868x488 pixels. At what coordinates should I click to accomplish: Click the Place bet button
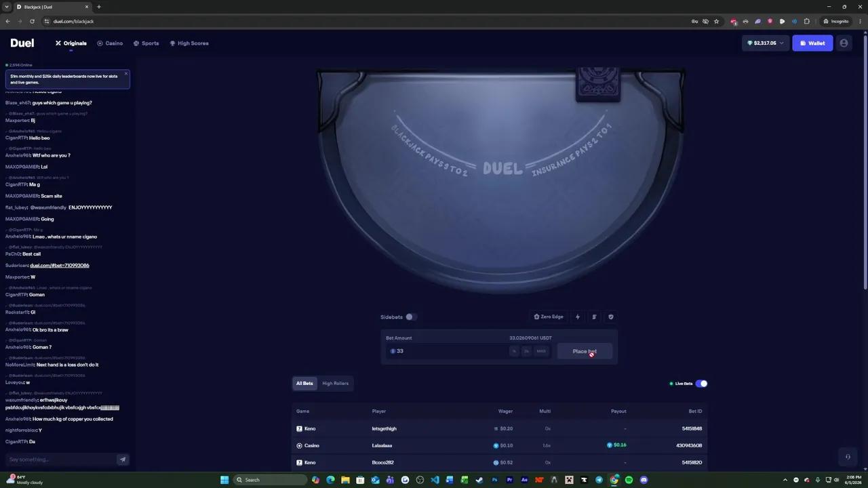click(x=585, y=351)
